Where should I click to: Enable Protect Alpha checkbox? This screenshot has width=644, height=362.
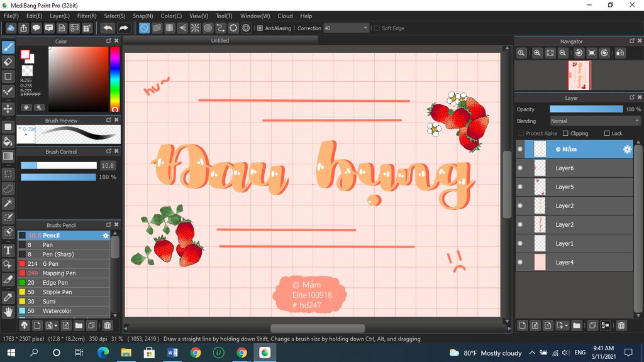pos(521,133)
